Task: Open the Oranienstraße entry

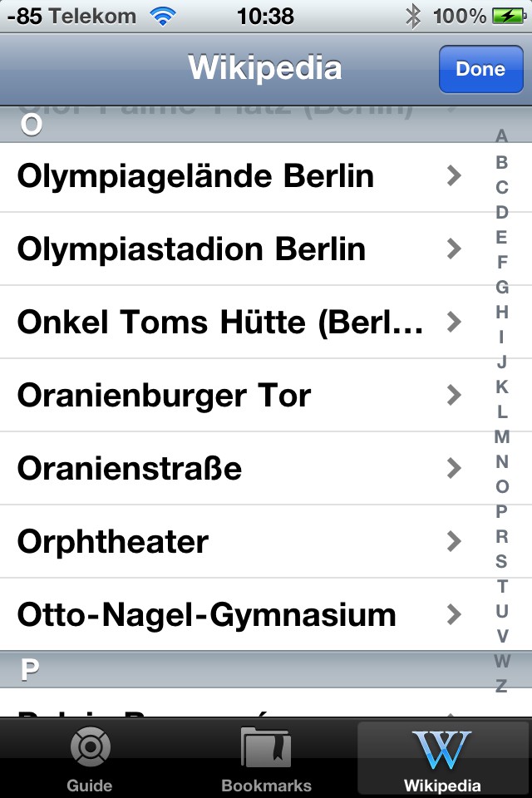Action: [x=130, y=468]
